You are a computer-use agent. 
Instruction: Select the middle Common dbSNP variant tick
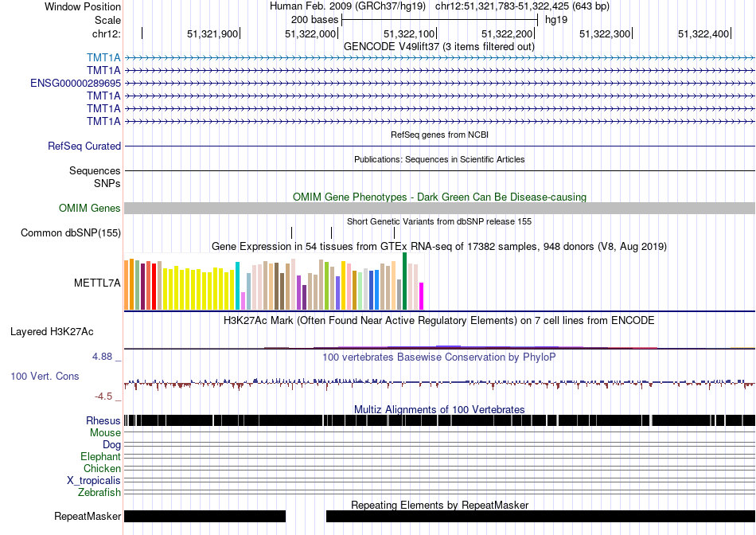click(x=332, y=232)
